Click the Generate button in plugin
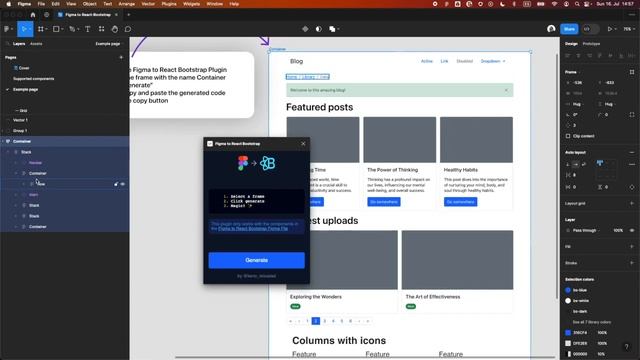 tap(256, 260)
